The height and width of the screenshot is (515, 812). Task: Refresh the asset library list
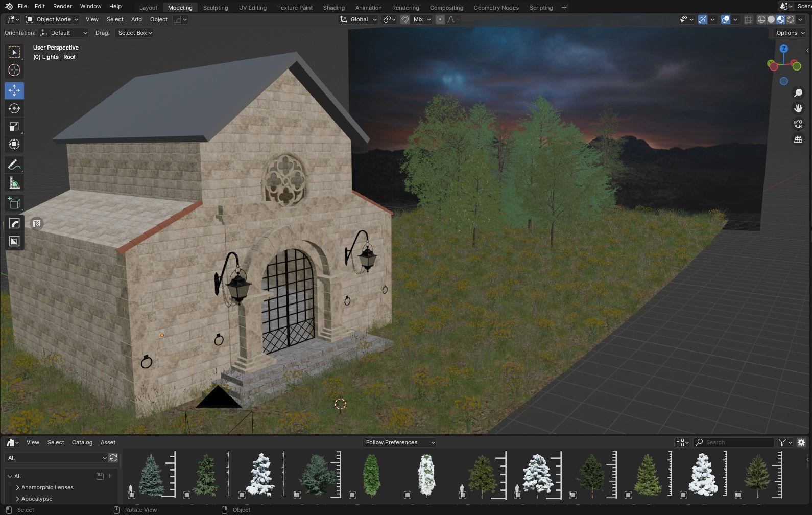(x=113, y=458)
